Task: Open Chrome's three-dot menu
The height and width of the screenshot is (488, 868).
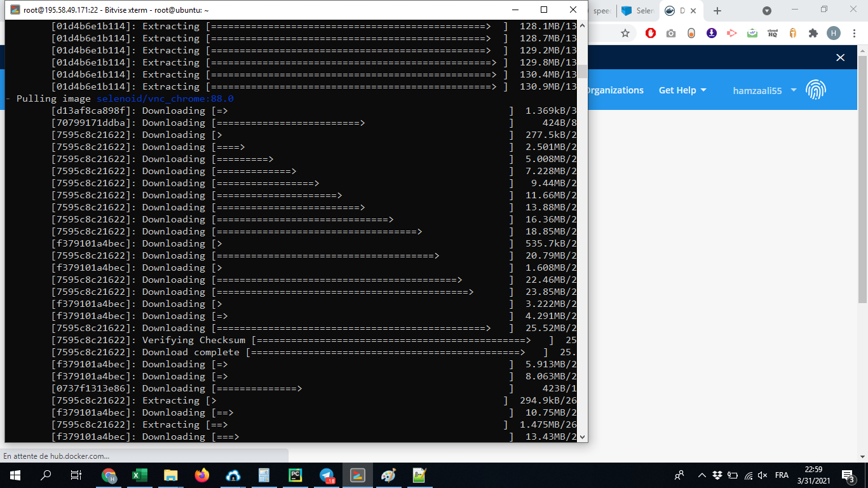Action: [855, 33]
